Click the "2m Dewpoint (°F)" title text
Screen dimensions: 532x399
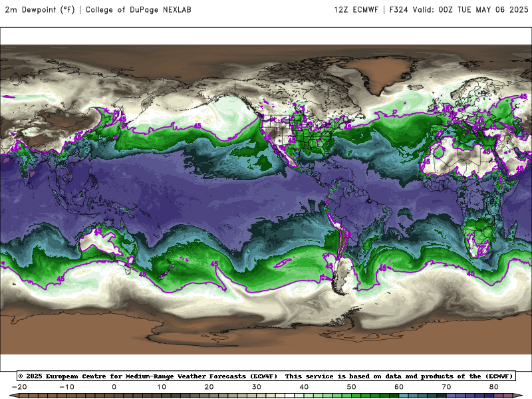[40, 9]
